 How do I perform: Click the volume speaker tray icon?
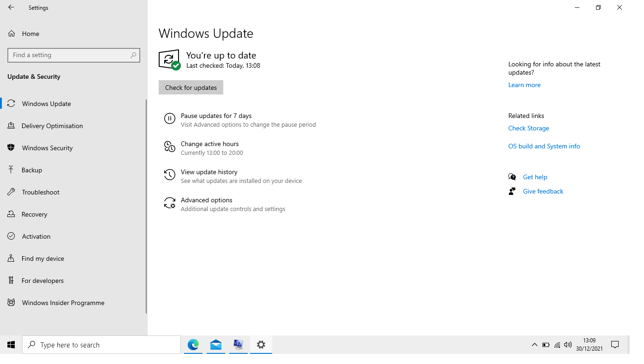pyautogui.click(x=568, y=345)
